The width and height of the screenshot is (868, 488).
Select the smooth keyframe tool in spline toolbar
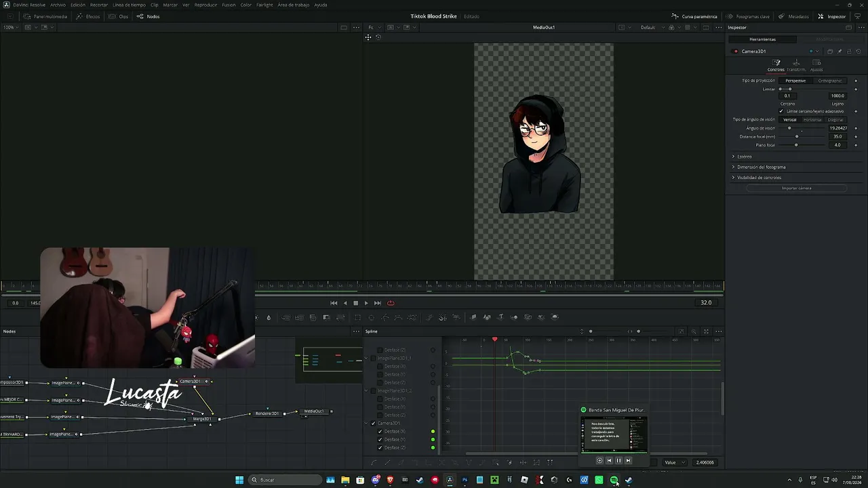374,462
